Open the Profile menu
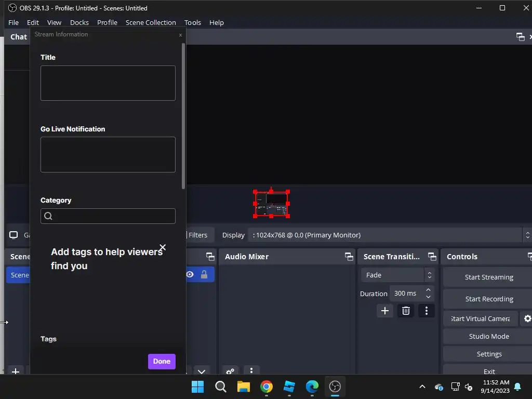The width and height of the screenshot is (532, 399). 107,22
